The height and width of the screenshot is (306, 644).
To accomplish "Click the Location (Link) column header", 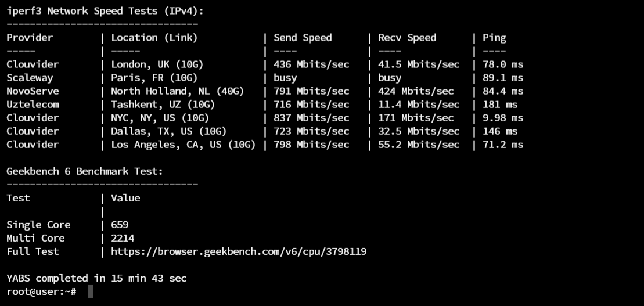I will click(154, 38).
